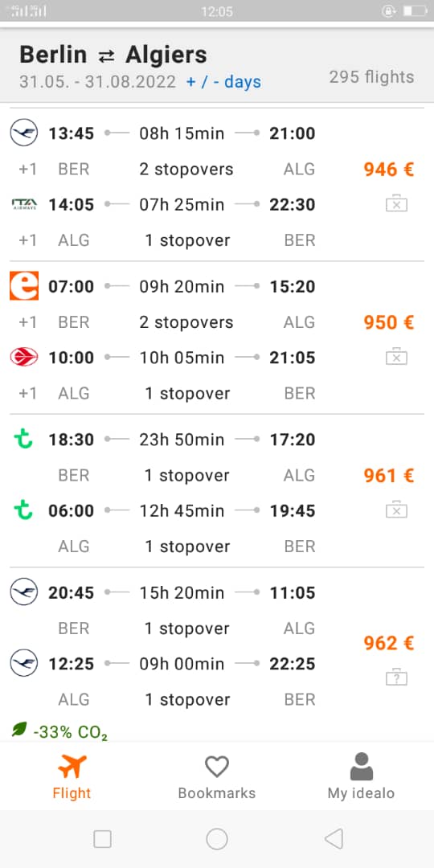Tap the unknown-baggage icon under 962 €
Image resolution: width=434 pixels, height=868 pixels.
pyautogui.click(x=396, y=678)
